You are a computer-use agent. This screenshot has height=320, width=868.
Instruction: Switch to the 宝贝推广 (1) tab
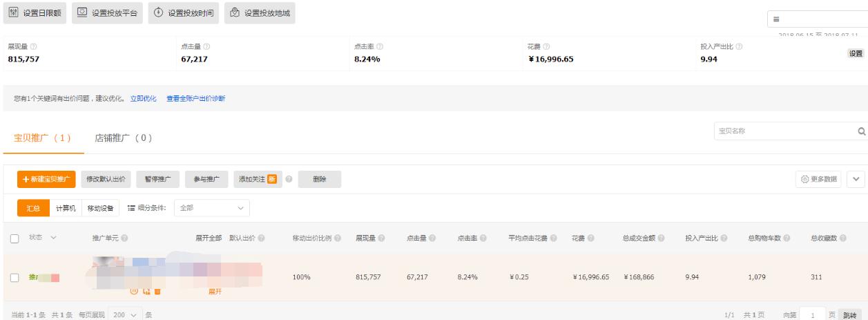coord(42,138)
